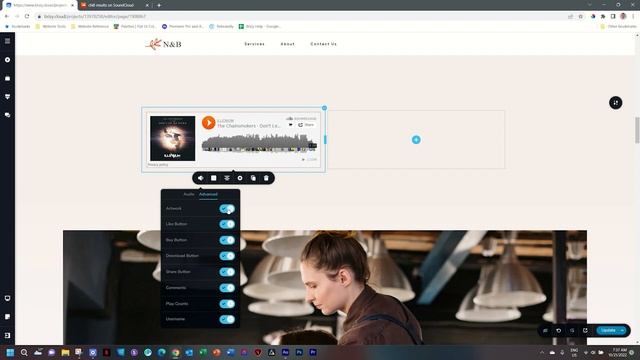The height and width of the screenshot is (360, 640).
Task: Click the first icon in bottom bar
Action: [x=545, y=331]
